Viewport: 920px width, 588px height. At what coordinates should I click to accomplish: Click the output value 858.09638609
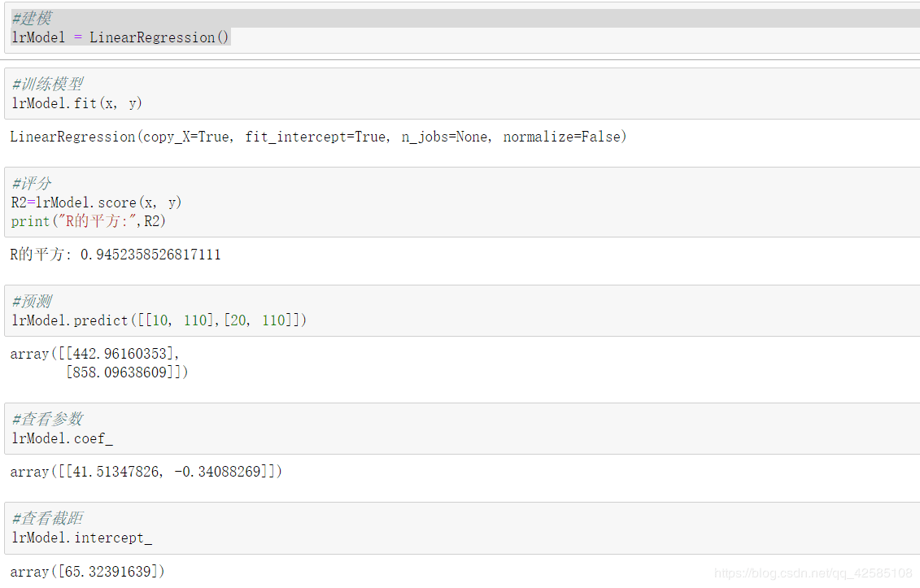point(120,372)
